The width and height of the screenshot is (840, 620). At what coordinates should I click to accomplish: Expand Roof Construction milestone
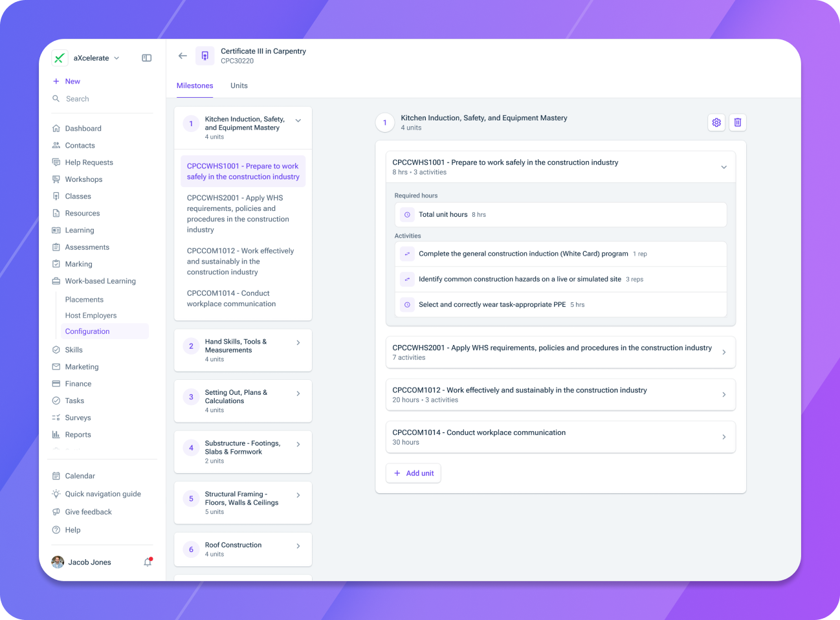298,546
